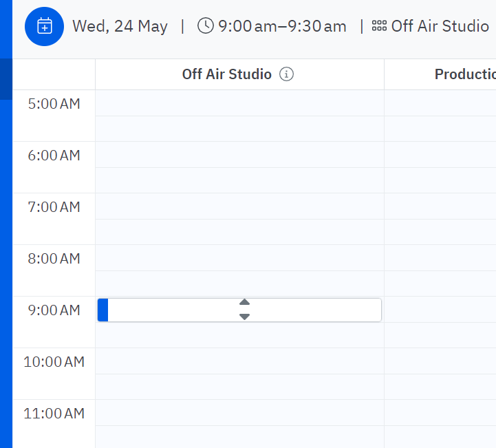This screenshot has height=448, width=496.
Task: Pick the 11:00 AM slot in Production column
Action: 440,413
